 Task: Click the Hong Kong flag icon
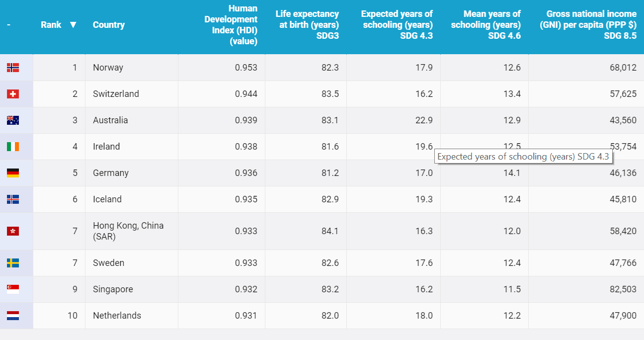[13, 231]
